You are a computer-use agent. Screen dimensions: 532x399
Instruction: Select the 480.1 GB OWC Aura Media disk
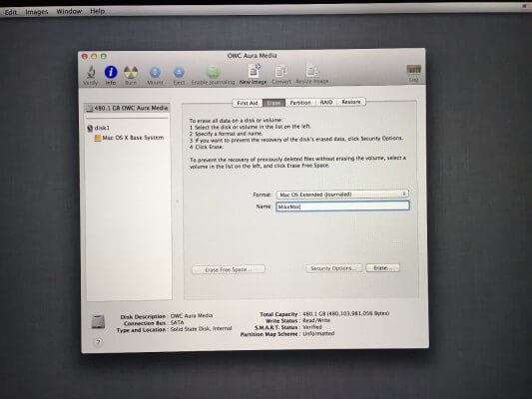127,108
